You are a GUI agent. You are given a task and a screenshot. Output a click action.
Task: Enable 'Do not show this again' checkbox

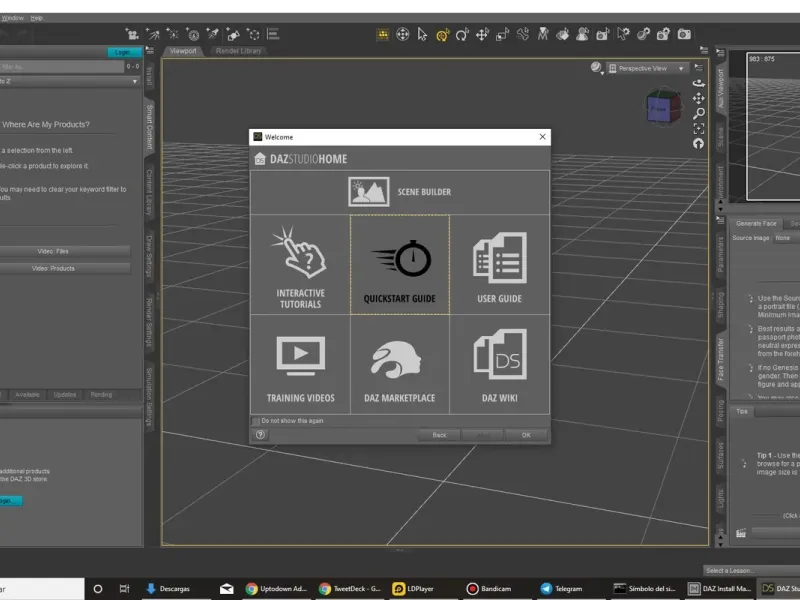coord(257,421)
